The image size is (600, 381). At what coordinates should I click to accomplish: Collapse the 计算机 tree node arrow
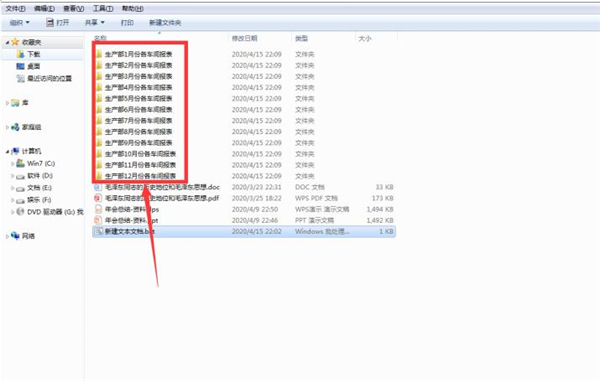click(7, 152)
